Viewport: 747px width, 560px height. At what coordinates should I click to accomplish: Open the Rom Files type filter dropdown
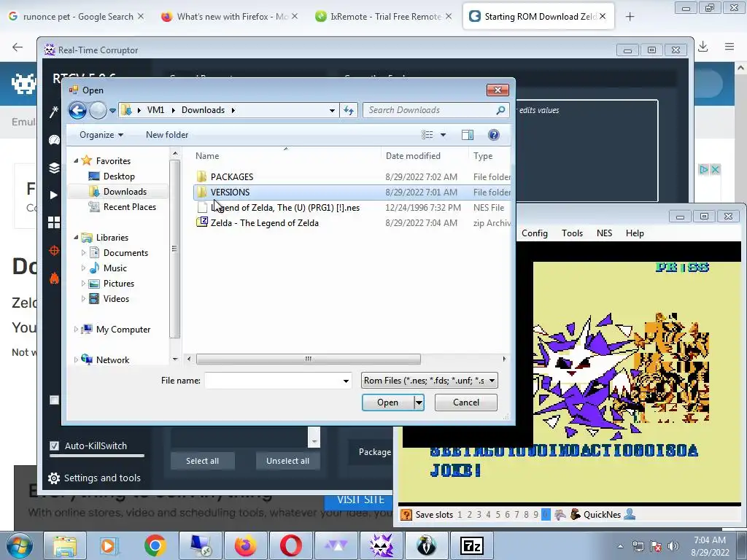pos(429,381)
